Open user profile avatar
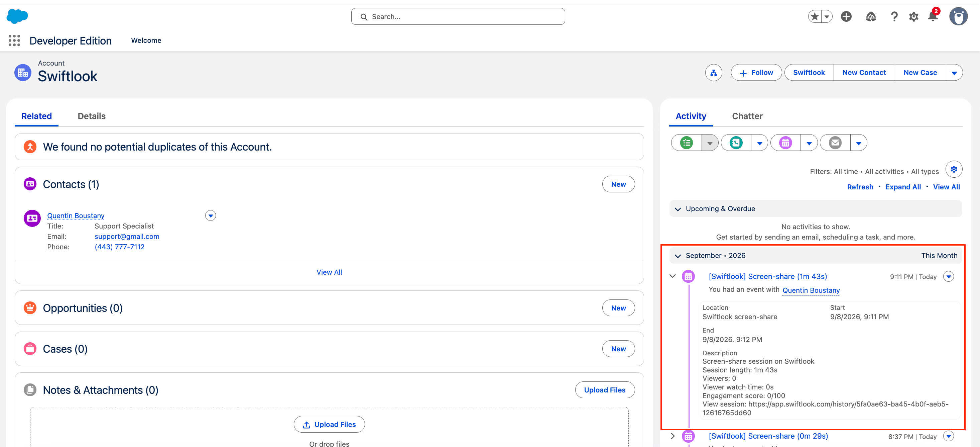Viewport: 980px width, 447px height. pyautogui.click(x=958, y=16)
